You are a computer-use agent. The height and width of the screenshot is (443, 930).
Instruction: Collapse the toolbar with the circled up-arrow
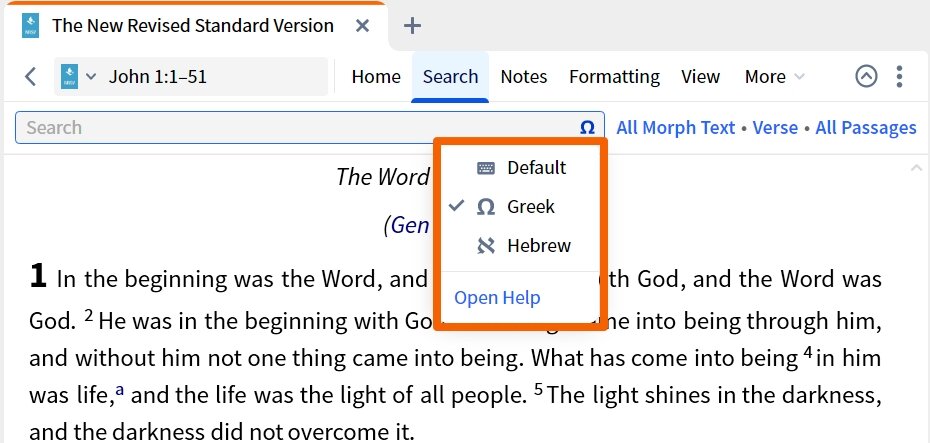click(x=866, y=76)
